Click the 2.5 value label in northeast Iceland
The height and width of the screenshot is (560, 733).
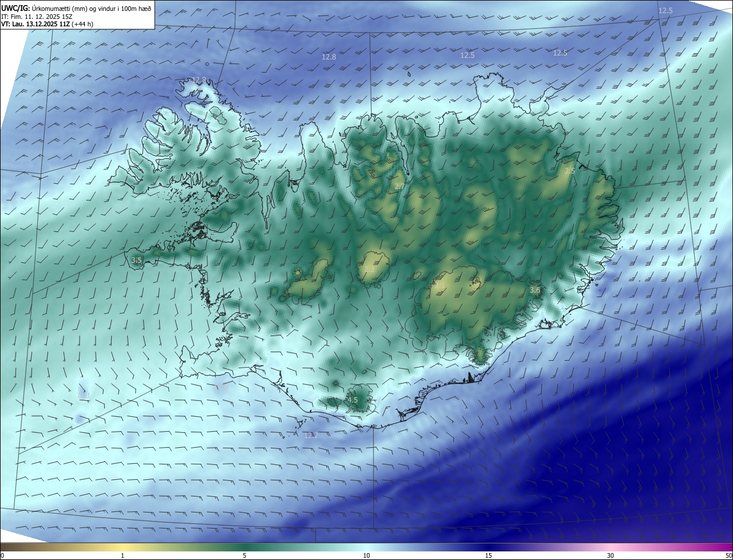(x=570, y=171)
